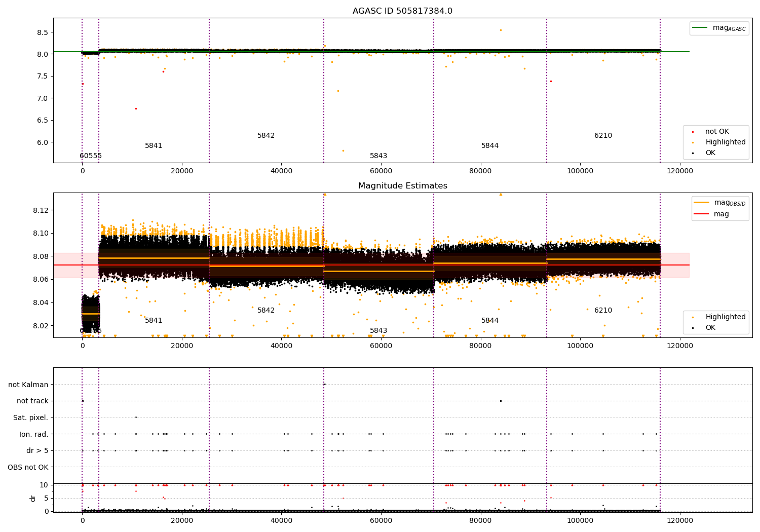Click 'not OK' in the top plot legend

click(717, 132)
